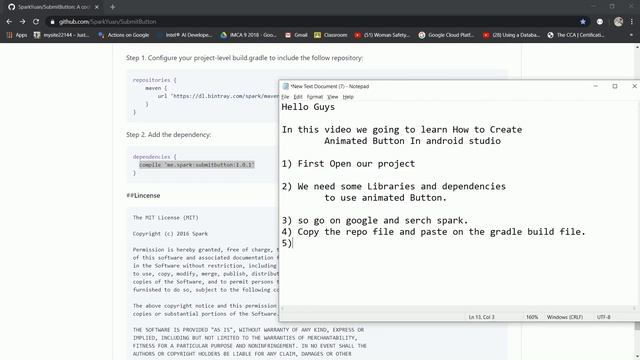Image resolution: width=640 pixels, height=360 pixels.
Task: Place cursor after '5)' in Notepad
Action: (293, 243)
